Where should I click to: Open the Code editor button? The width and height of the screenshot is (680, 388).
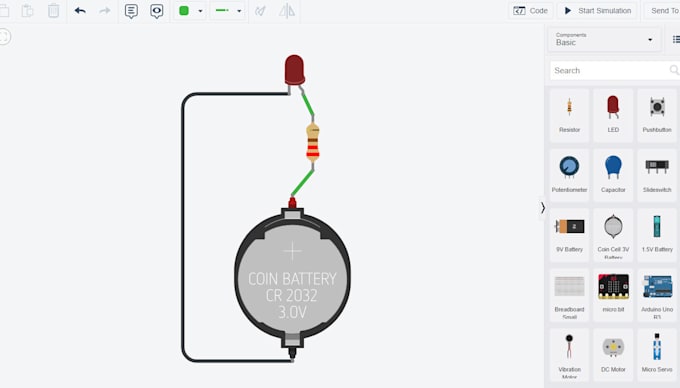coord(530,11)
